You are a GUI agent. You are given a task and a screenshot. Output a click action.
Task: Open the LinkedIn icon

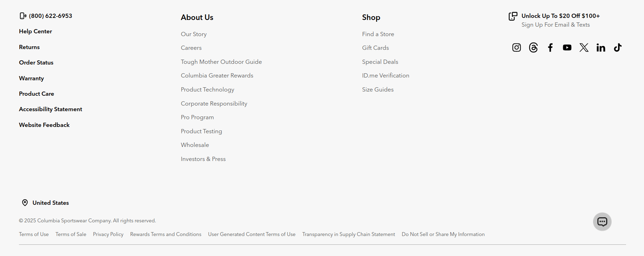[x=601, y=47]
